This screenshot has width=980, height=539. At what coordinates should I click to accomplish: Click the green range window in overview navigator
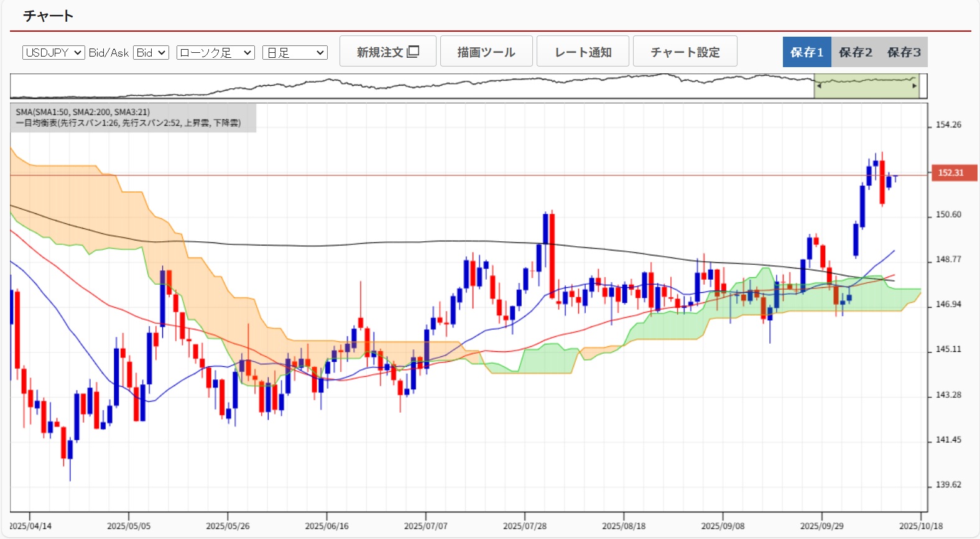[867, 86]
